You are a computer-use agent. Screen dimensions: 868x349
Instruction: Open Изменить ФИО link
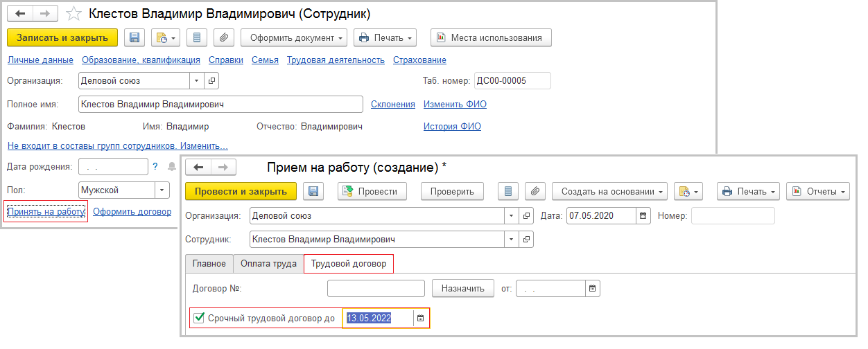(x=455, y=105)
